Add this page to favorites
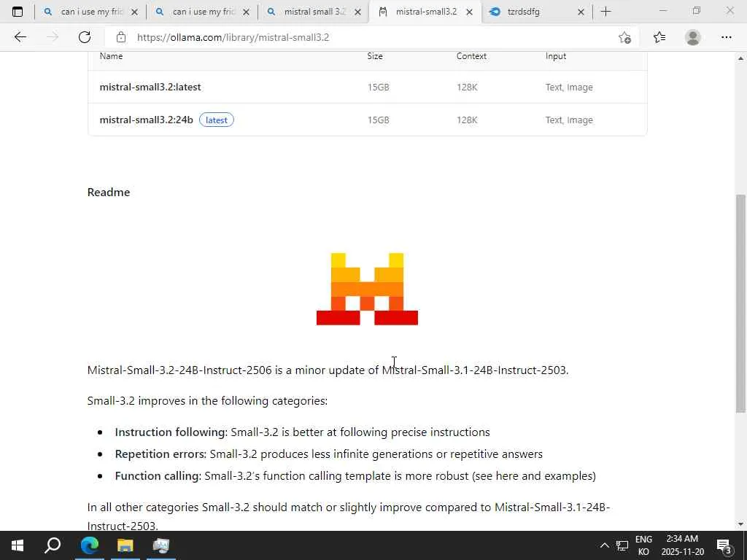 point(624,37)
